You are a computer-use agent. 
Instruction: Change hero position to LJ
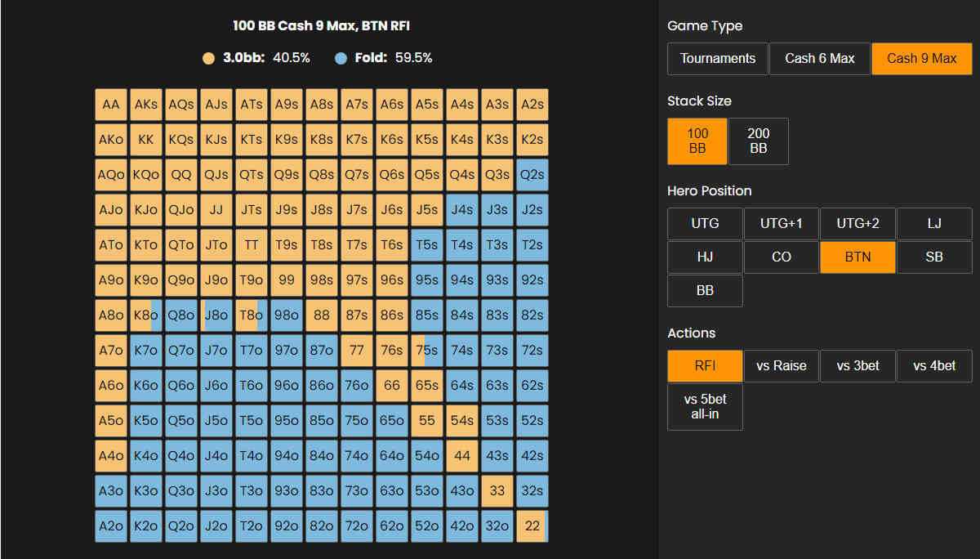pos(934,223)
